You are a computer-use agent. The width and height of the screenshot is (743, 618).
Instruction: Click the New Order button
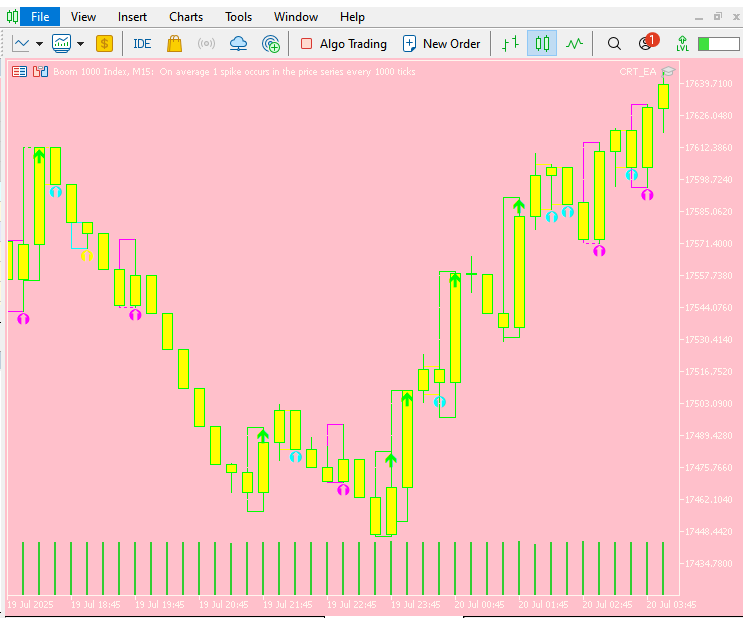441,44
